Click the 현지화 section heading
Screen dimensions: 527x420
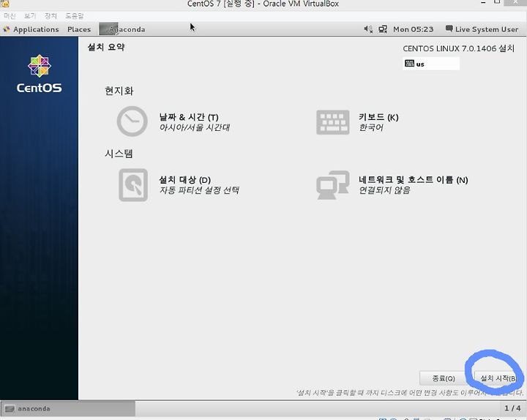tap(119, 91)
